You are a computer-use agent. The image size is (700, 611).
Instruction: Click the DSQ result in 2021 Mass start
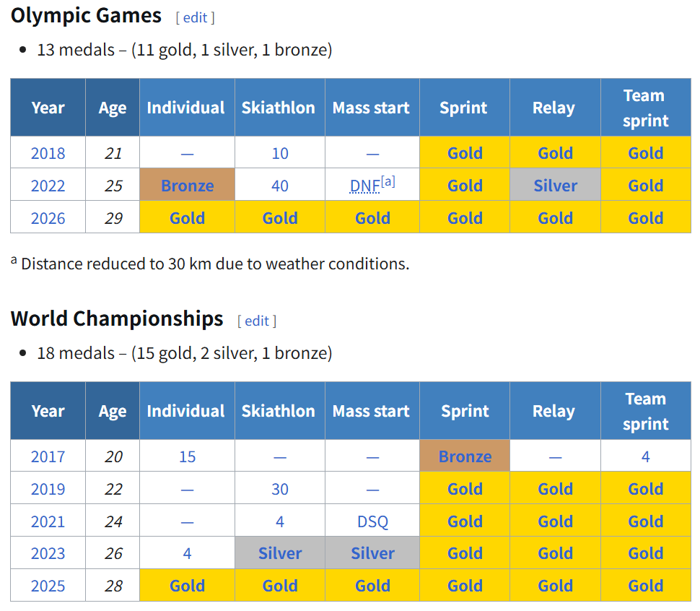372,521
